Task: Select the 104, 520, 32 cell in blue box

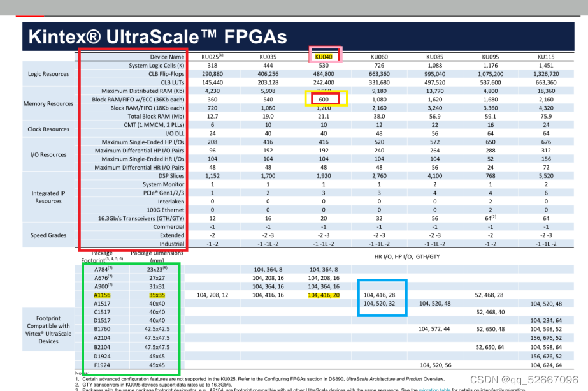Action: point(381,304)
